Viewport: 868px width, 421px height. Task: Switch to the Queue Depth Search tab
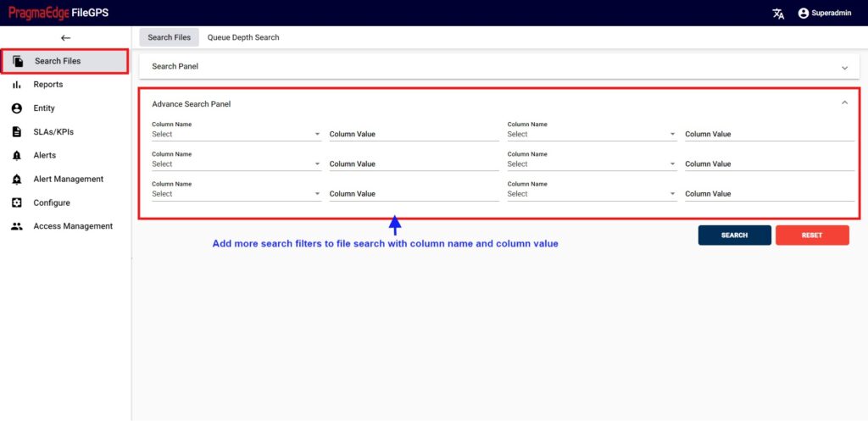(x=243, y=37)
